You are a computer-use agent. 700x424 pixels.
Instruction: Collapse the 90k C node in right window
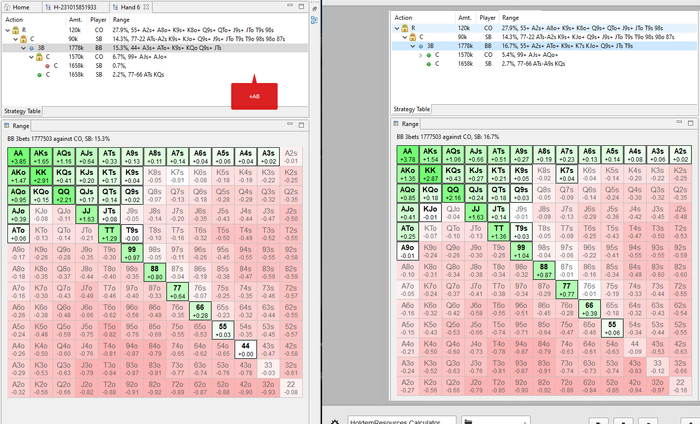click(x=405, y=37)
